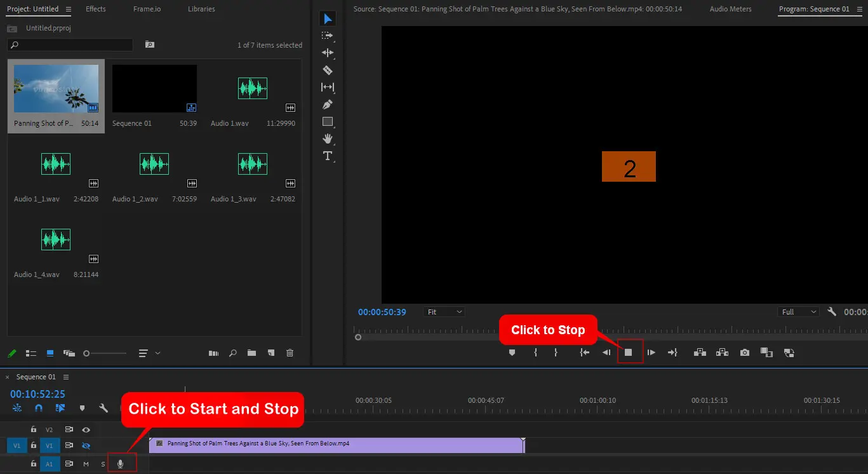The image size is (868, 474).
Task: Switch Project panel to icon view
Action: pos(50,353)
